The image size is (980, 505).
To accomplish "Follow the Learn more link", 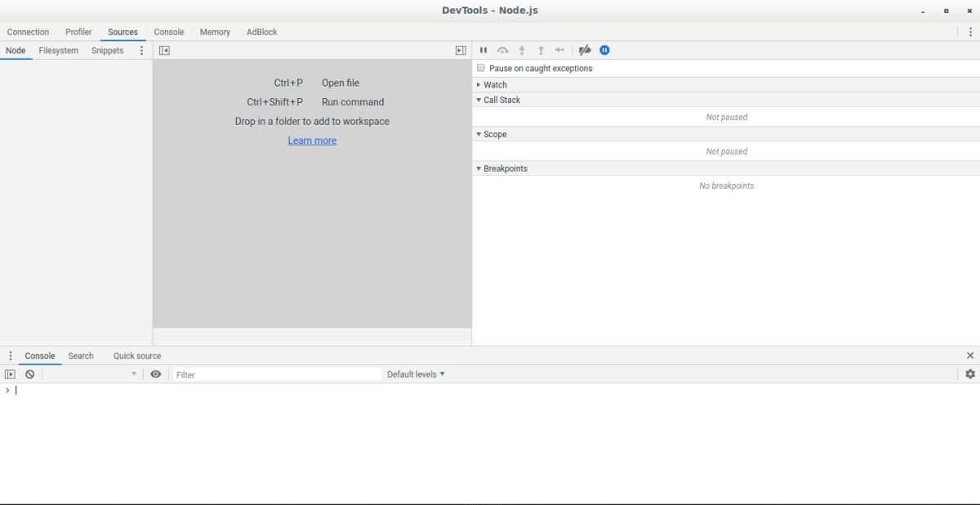I will click(x=312, y=141).
